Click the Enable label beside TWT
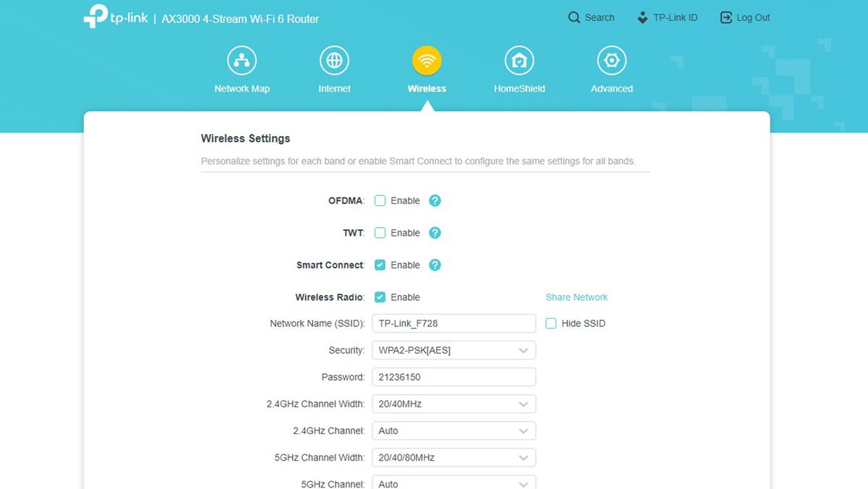 coord(405,233)
